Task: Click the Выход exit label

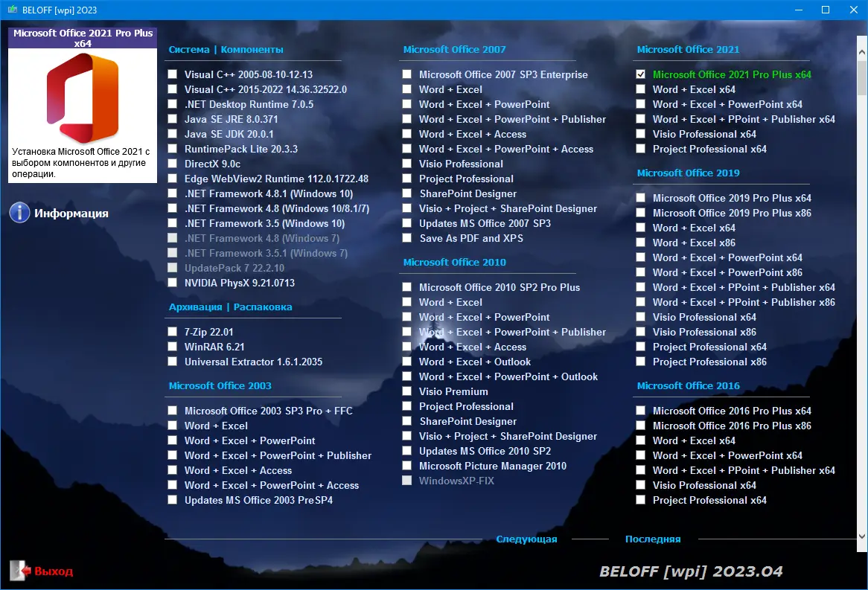Action: (x=54, y=571)
